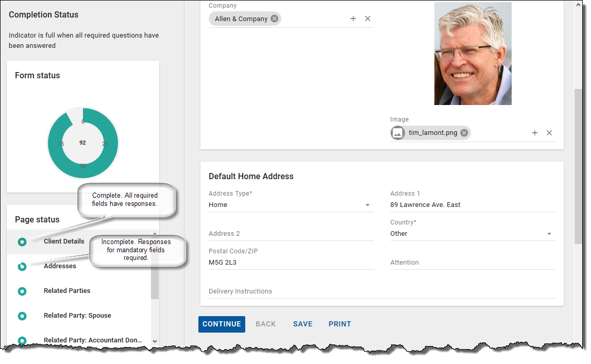
Task: Click the 92 completion donut chart
Action: point(82,143)
